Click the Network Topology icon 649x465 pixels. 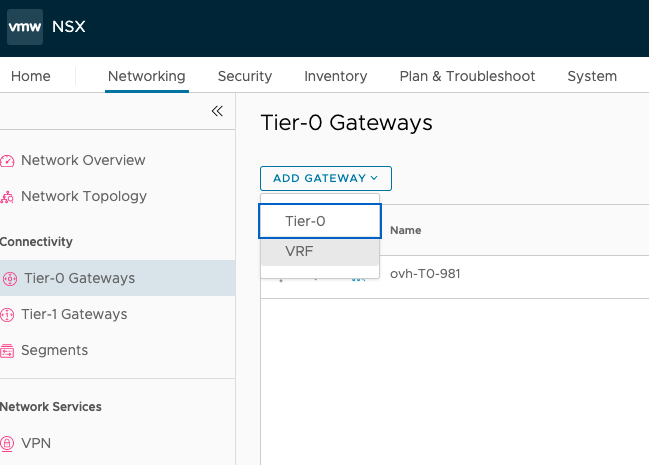point(8,197)
